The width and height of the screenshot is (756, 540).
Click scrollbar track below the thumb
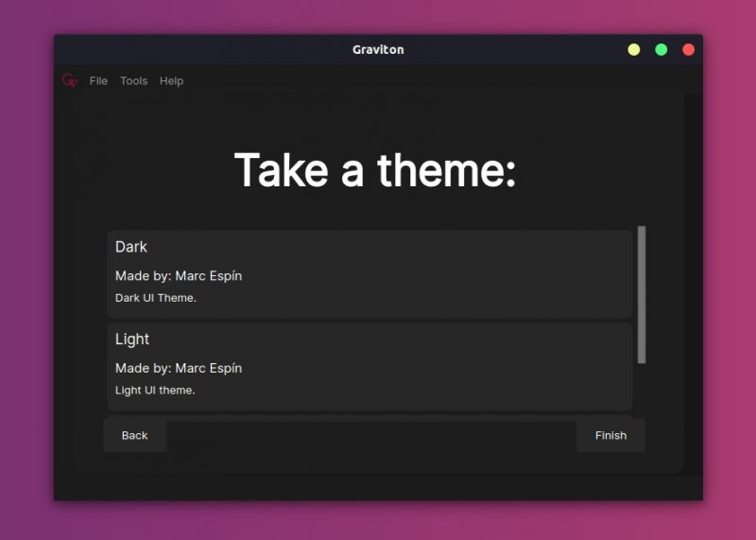pos(642,390)
